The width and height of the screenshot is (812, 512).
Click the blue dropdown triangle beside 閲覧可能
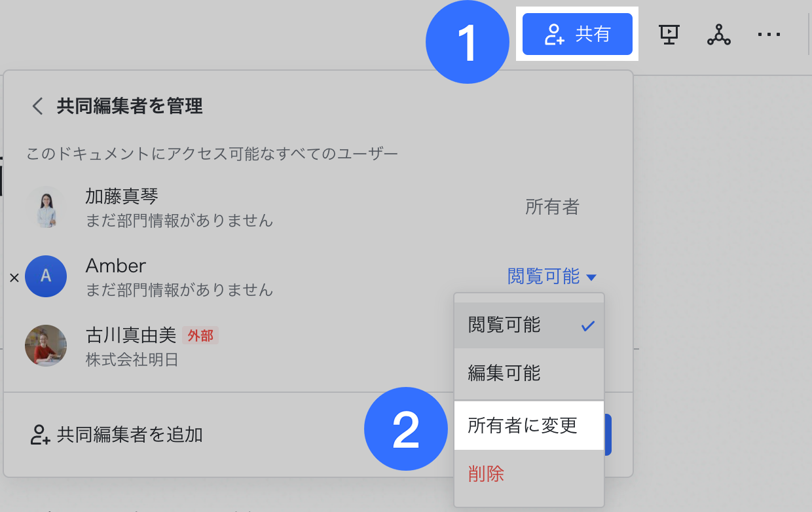pos(591,278)
